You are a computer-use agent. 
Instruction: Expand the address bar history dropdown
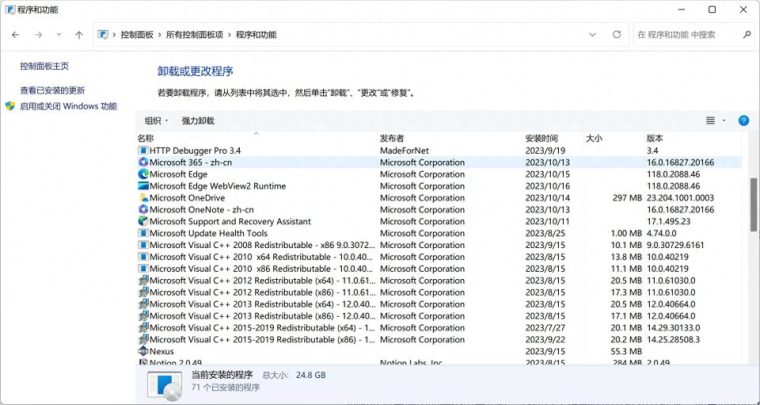tap(592, 35)
